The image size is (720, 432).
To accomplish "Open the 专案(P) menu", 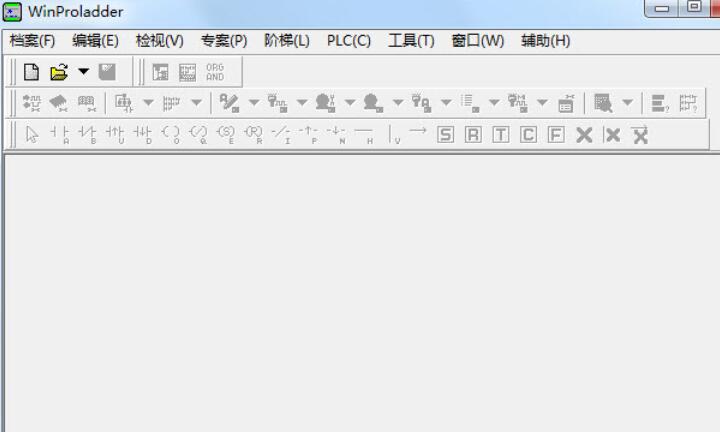I will point(224,41).
